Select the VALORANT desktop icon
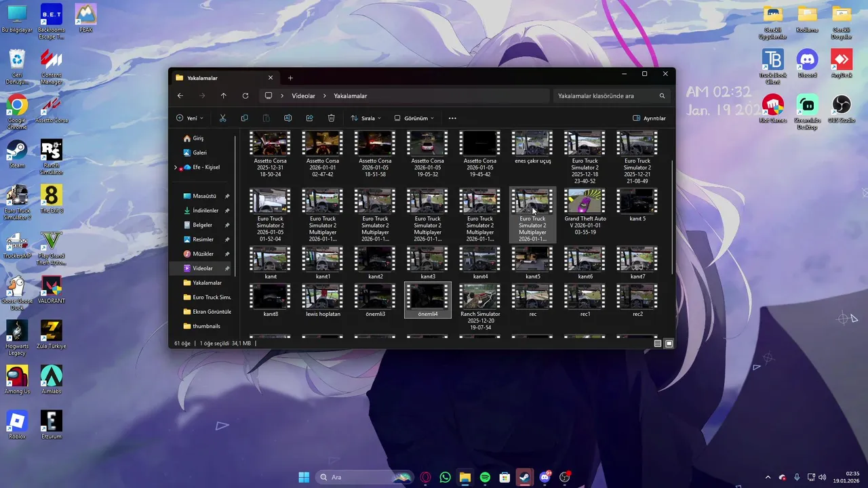Screen dimensions: 868x488 [x=52, y=289]
